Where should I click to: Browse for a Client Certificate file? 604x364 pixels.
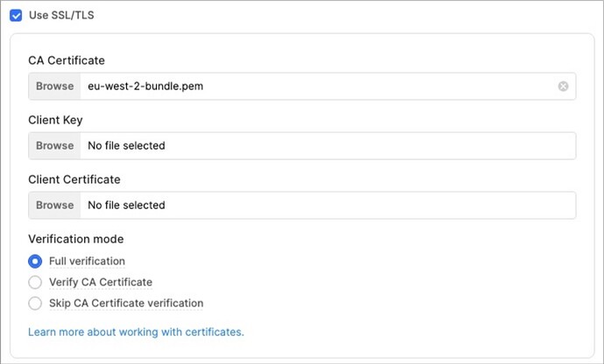54,206
